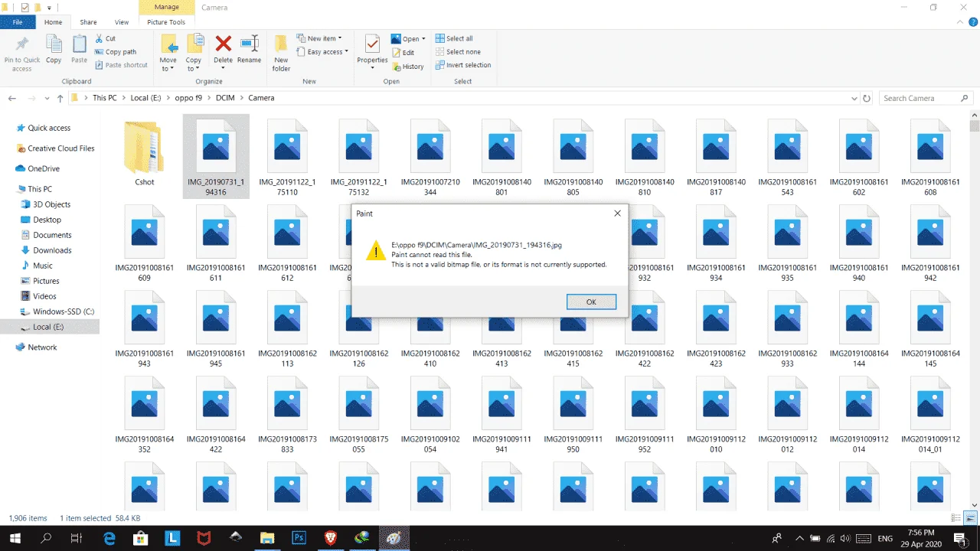Open the recent locations dropdown arrow

click(45, 98)
